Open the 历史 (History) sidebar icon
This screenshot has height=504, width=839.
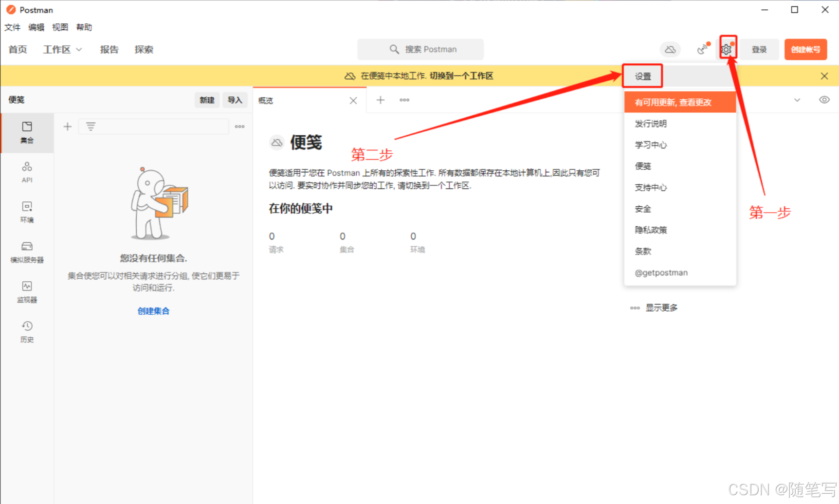click(27, 332)
